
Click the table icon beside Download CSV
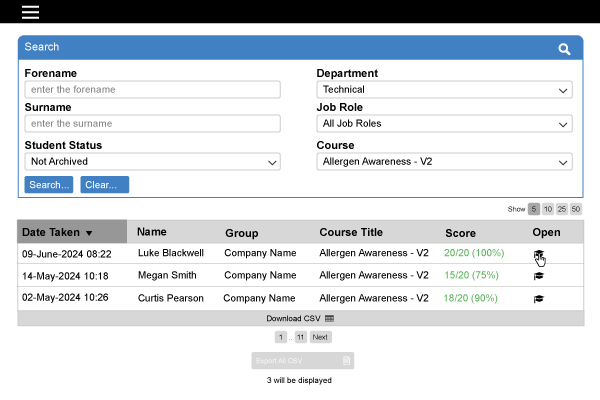[x=329, y=318]
